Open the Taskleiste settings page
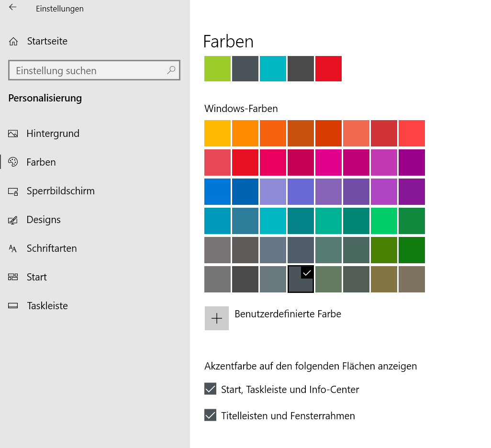The width and height of the screenshot is (491, 448). tap(47, 306)
